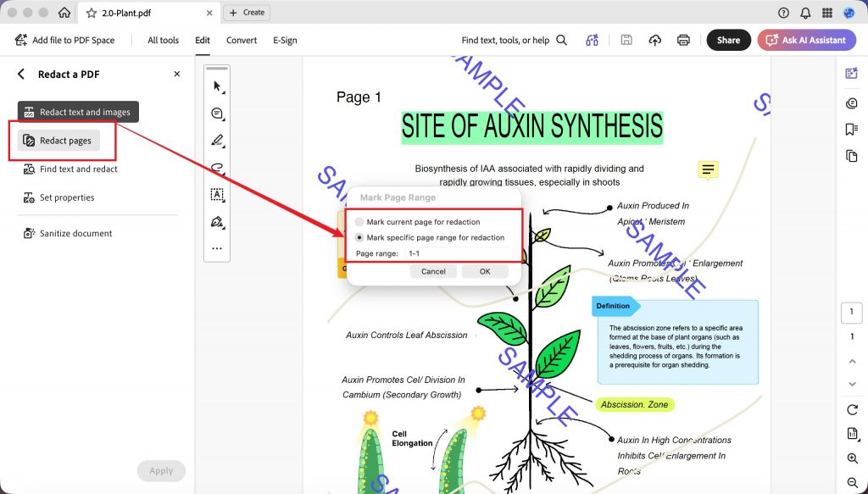Go back from Redact a PDF panel
Screen dimensions: 868x494
pos(21,74)
